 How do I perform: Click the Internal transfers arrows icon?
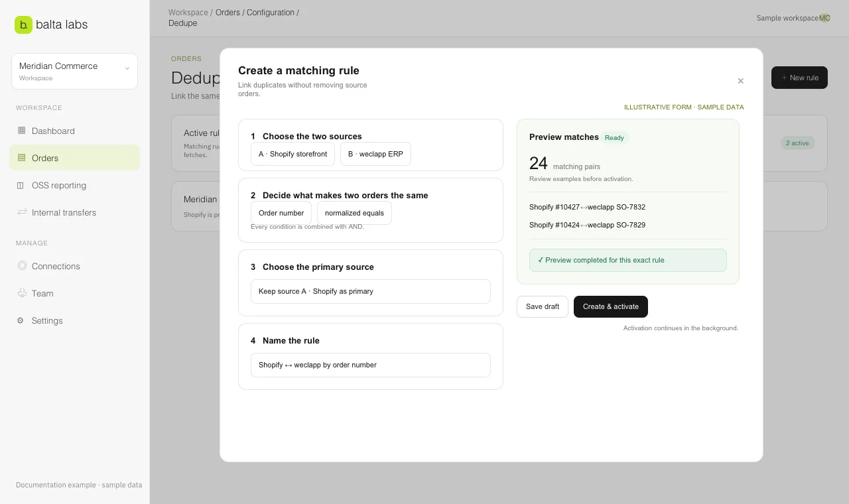(21, 212)
